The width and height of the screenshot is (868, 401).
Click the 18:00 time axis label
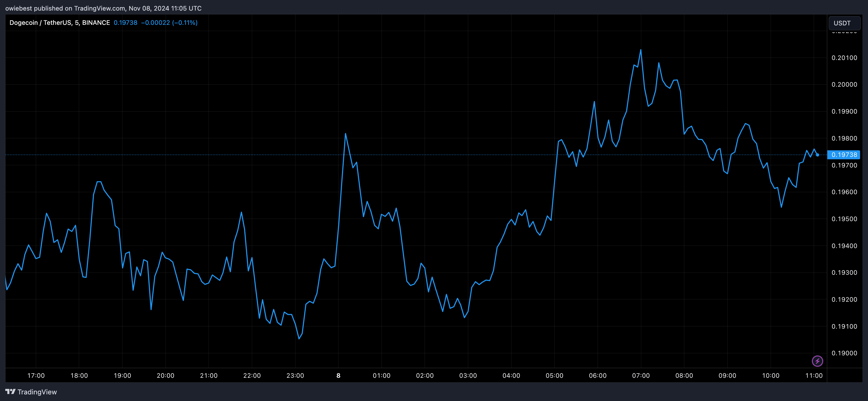[79, 375]
